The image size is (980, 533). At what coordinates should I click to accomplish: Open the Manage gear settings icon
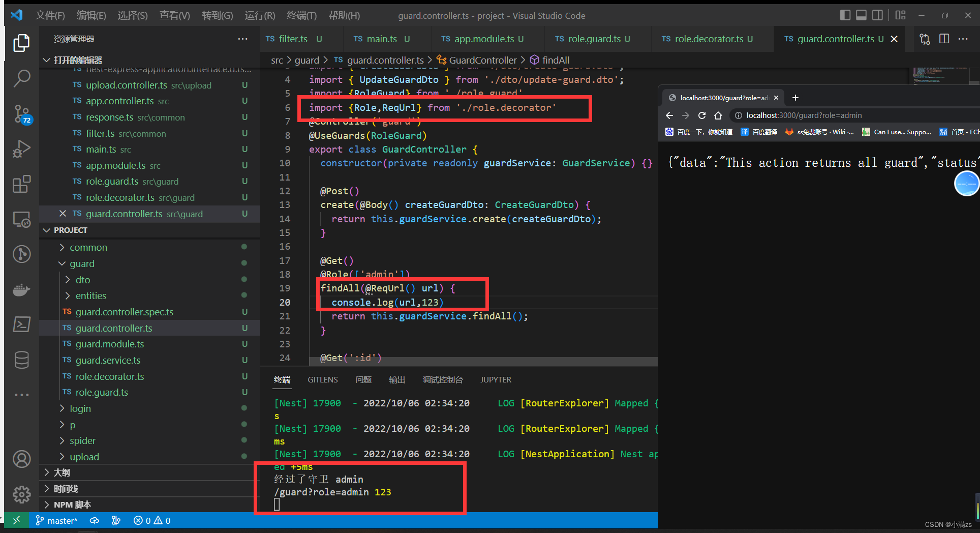point(21,494)
